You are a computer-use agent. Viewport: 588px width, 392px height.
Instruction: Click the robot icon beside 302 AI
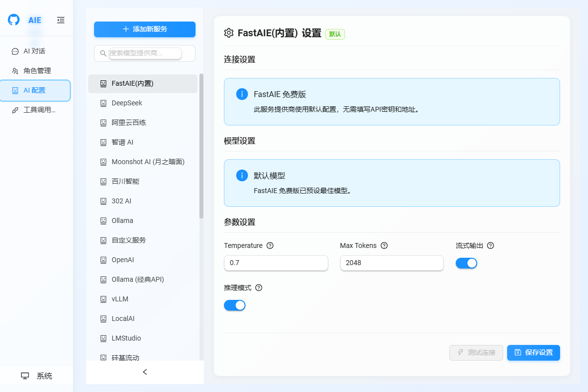pyautogui.click(x=103, y=201)
